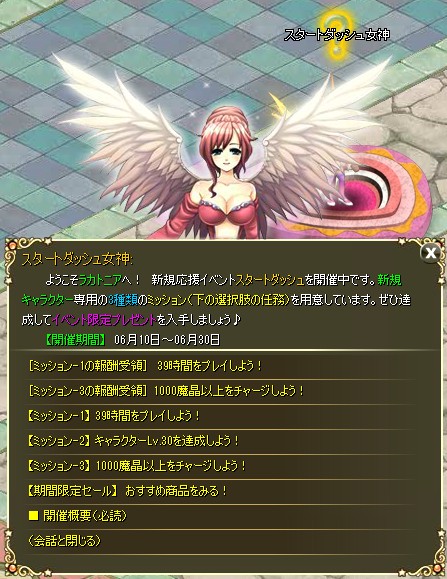Click the yellow question mark quest icon

[x=336, y=35]
